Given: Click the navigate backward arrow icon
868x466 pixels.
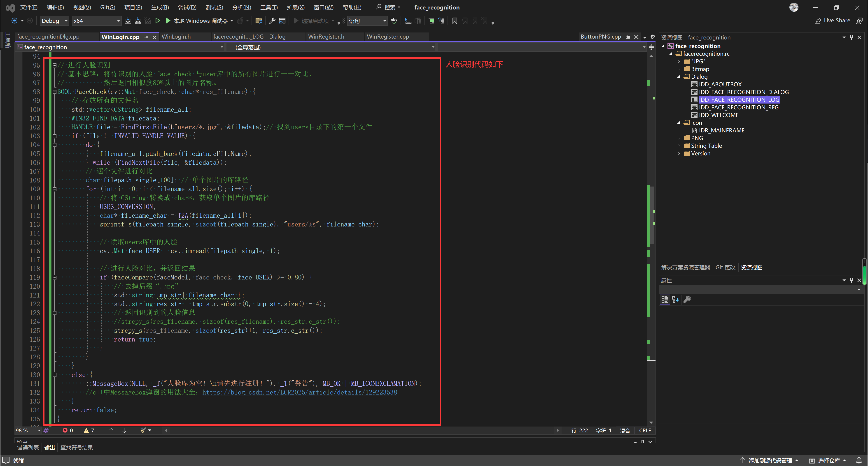Looking at the screenshot, I should coord(14,21).
